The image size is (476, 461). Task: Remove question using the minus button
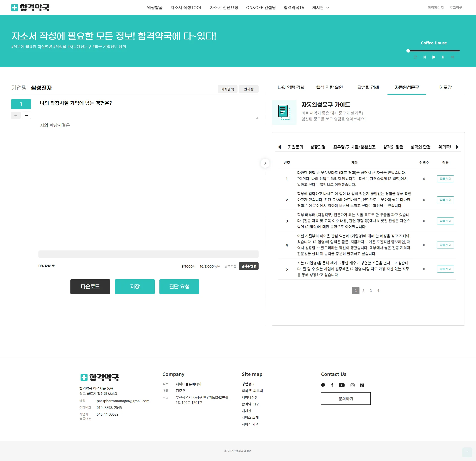[26, 115]
